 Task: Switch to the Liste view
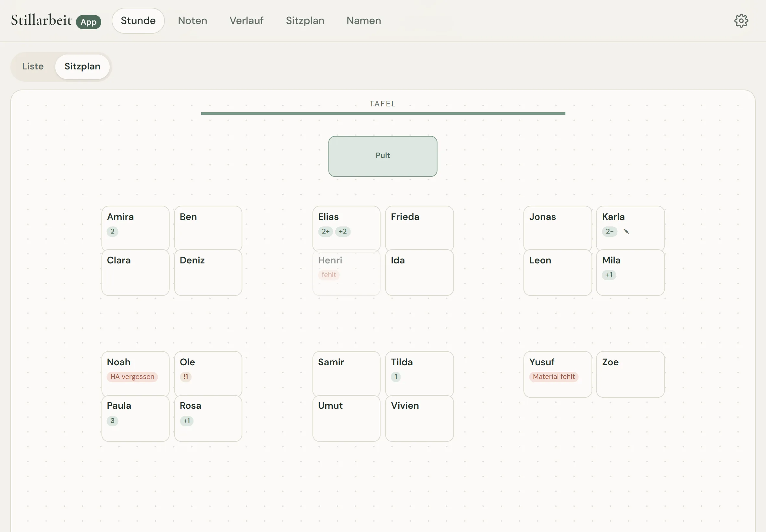[x=33, y=66]
